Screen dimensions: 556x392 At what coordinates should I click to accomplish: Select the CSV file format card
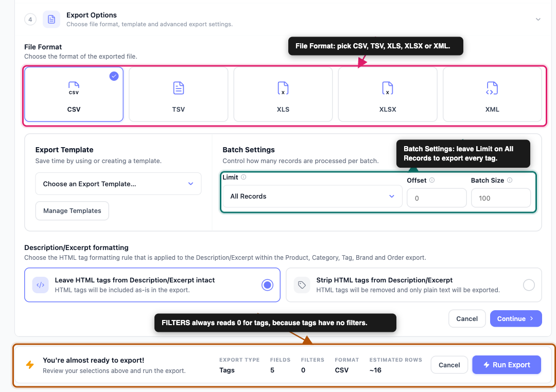pyautogui.click(x=74, y=94)
